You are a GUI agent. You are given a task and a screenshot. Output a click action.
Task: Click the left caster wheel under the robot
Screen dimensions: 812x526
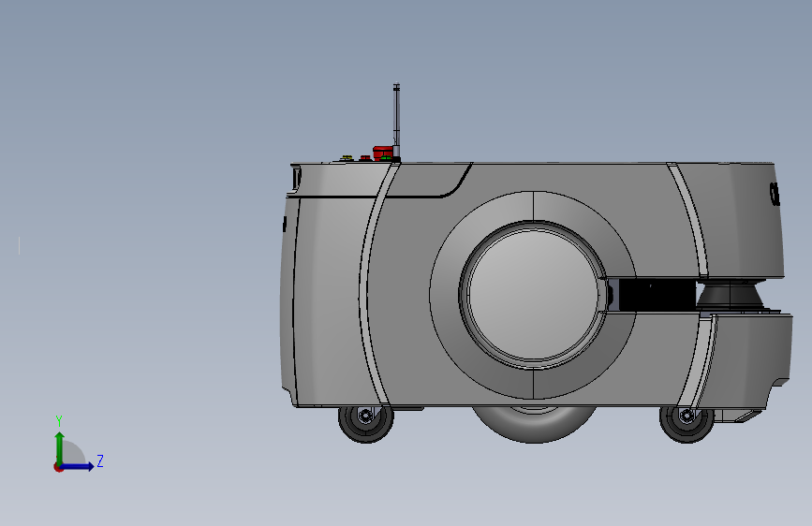click(365, 423)
